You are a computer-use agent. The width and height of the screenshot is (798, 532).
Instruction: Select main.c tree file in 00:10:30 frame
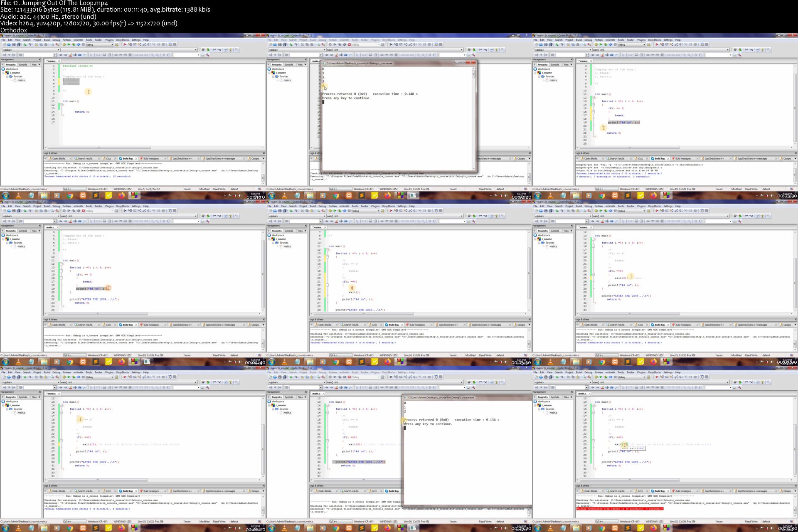[553, 413]
